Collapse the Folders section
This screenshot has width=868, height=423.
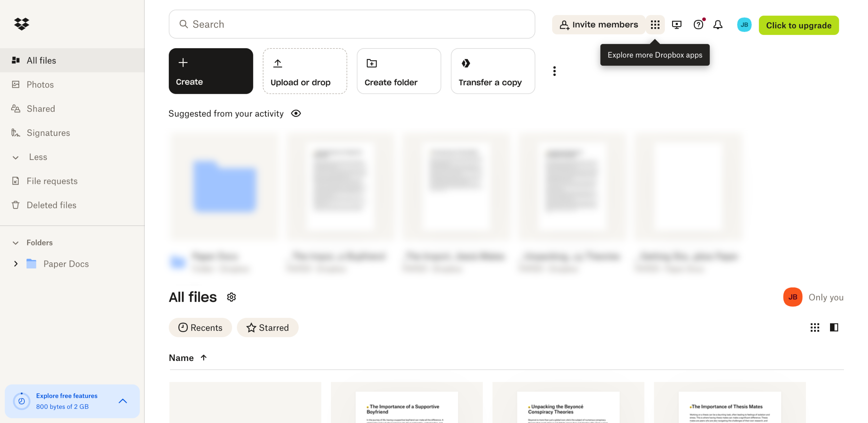point(16,243)
